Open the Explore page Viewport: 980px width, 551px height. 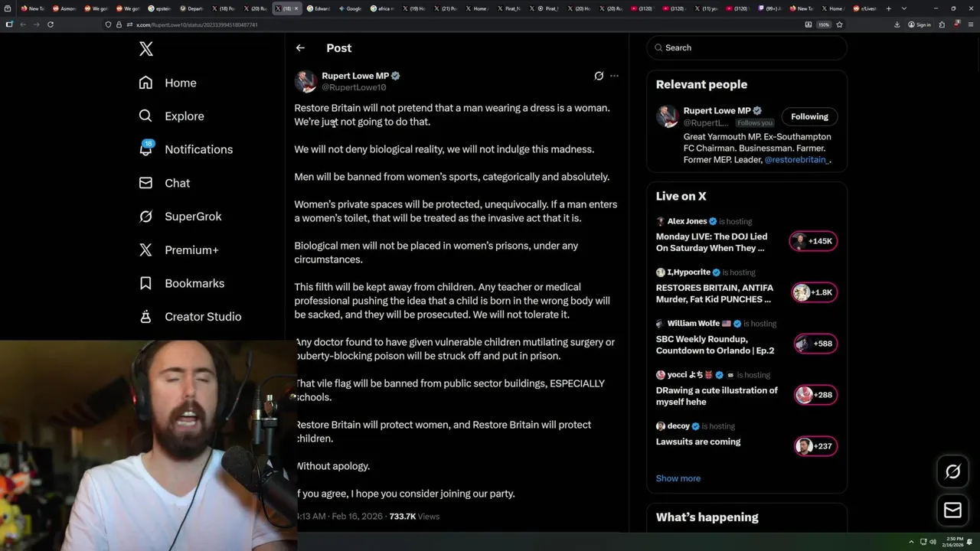[x=171, y=116]
